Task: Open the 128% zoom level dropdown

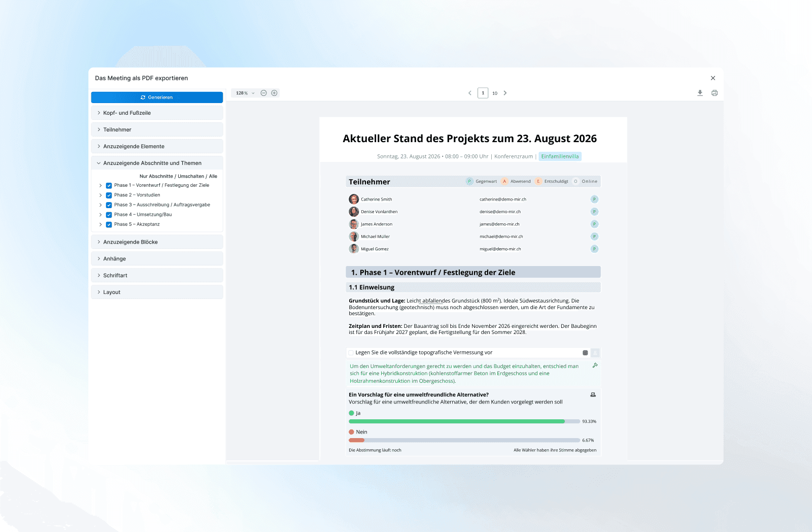Action: tap(245, 93)
